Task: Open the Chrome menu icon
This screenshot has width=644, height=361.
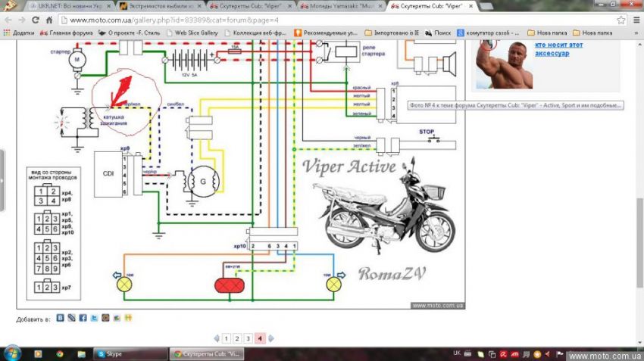Action: 636,20
